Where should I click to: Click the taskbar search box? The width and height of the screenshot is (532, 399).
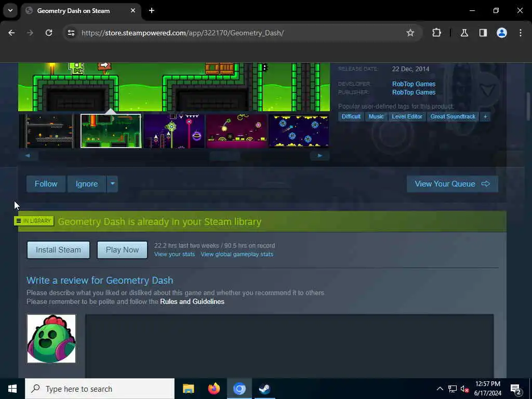tap(100, 389)
